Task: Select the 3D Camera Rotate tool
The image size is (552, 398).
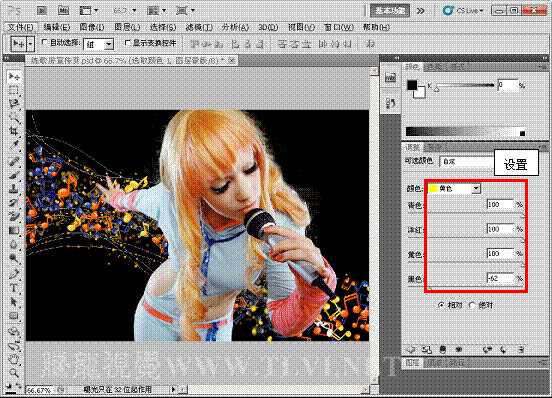Action: click(x=14, y=345)
